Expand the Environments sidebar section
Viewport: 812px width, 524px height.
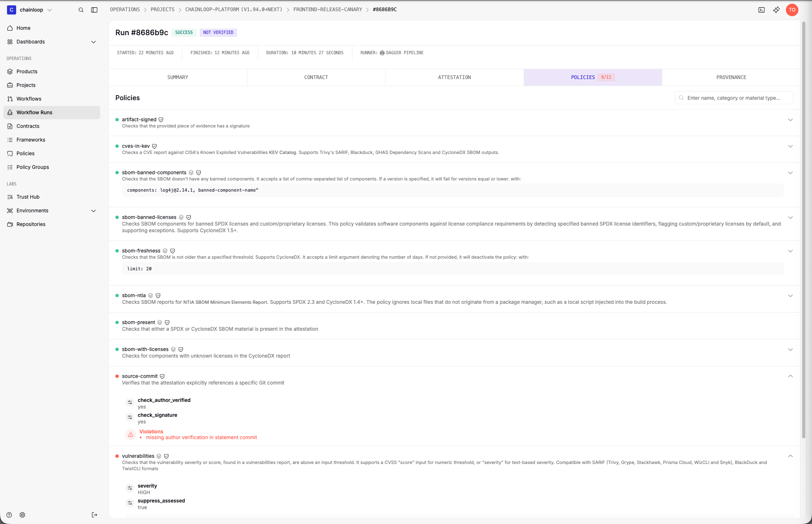click(93, 211)
